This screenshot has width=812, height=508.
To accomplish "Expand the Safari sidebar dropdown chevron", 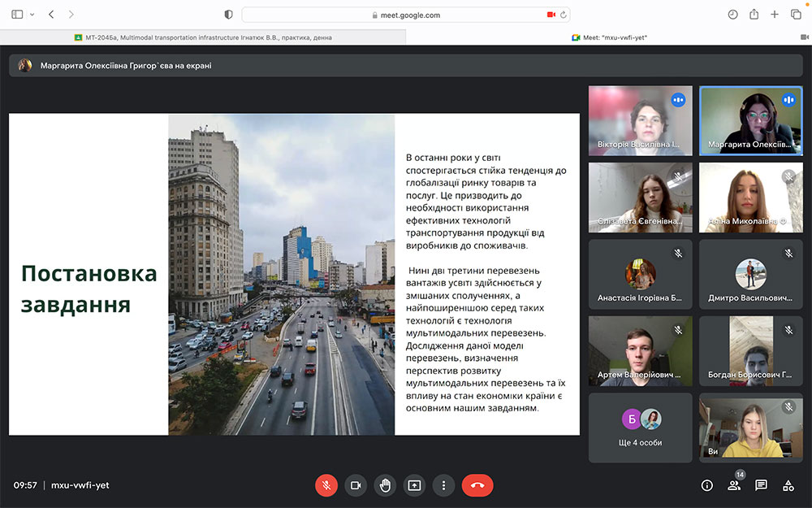I will click(31, 15).
